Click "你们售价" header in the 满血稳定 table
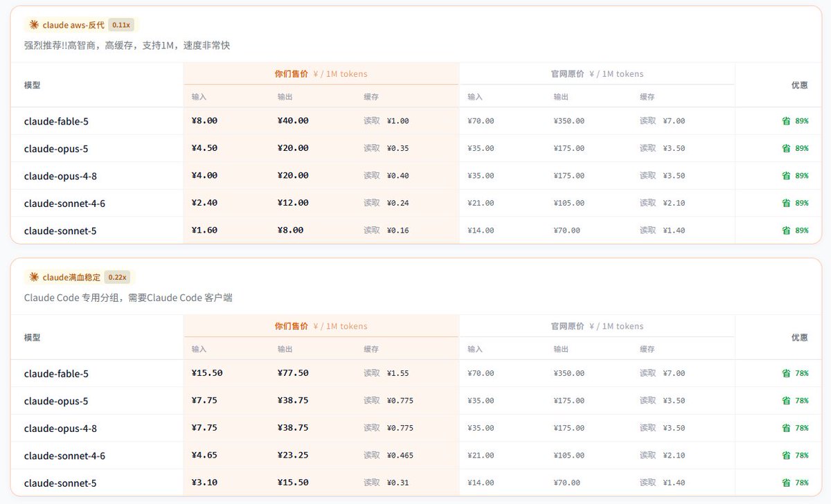Viewport: 831px width, 504px height. point(292,326)
